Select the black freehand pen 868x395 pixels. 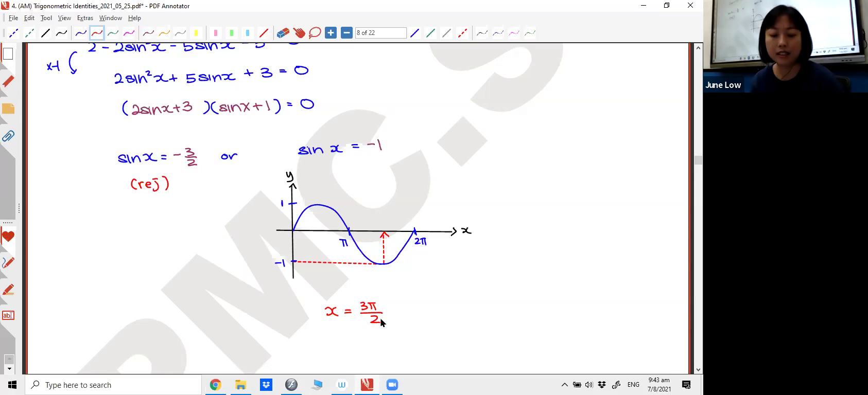click(61, 33)
